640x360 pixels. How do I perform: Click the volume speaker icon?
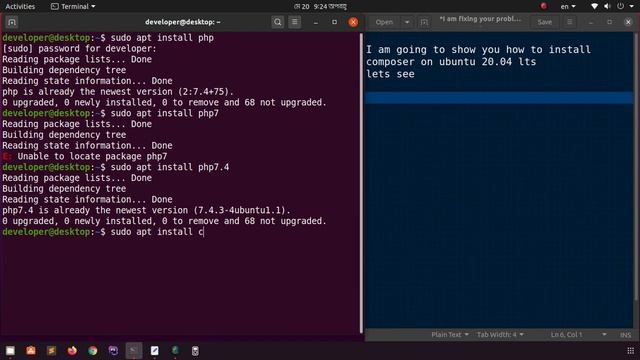[607, 6]
